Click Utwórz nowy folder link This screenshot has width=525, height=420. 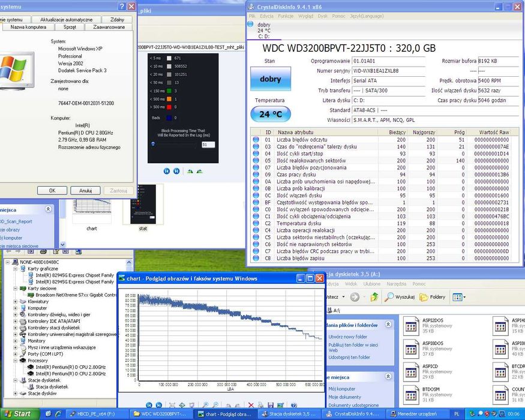(x=347, y=337)
